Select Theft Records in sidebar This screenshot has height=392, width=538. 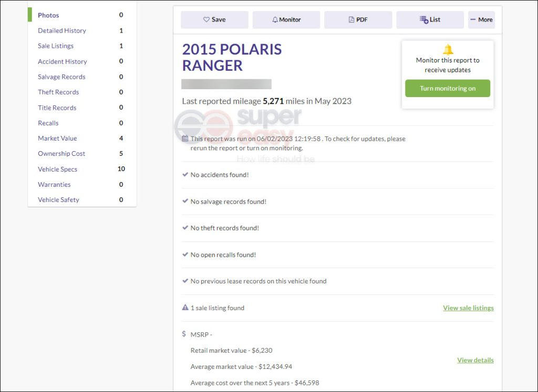[x=58, y=92]
